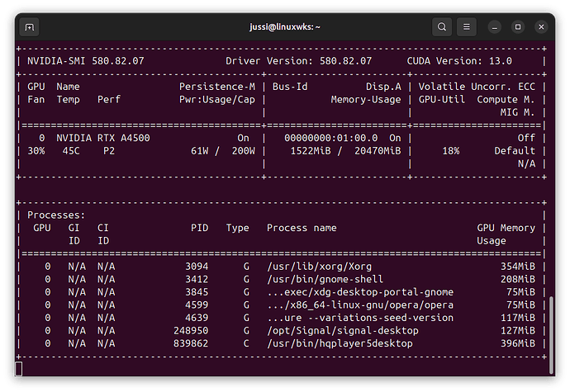The height and width of the screenshot is (392, 570).
Task: Click the Bus-Id column header
Action: coord(290,87)
